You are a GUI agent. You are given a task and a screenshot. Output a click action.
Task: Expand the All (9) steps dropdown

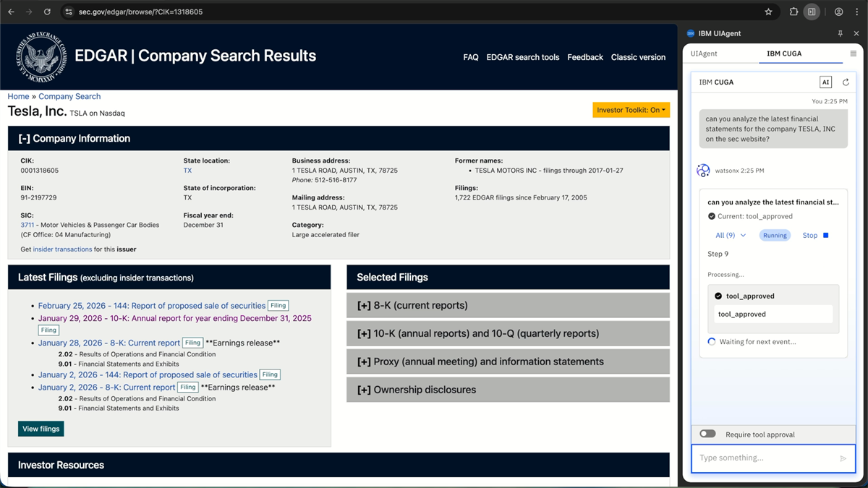click(731, 235)
